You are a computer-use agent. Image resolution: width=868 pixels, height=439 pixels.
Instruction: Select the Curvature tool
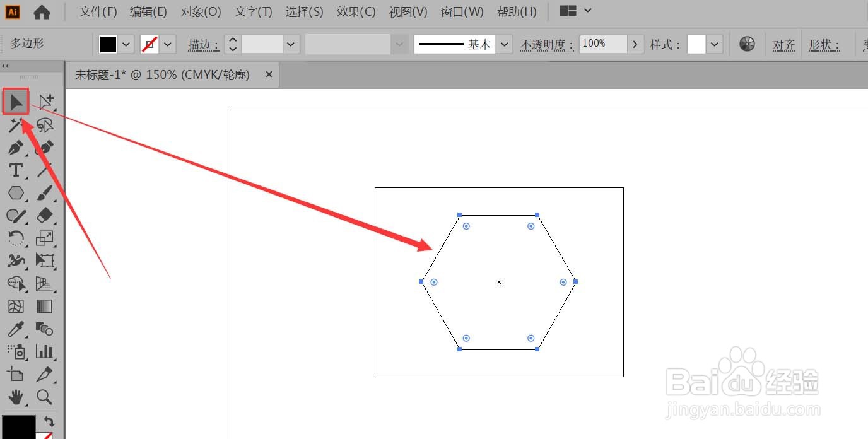(x=45, y=148)
